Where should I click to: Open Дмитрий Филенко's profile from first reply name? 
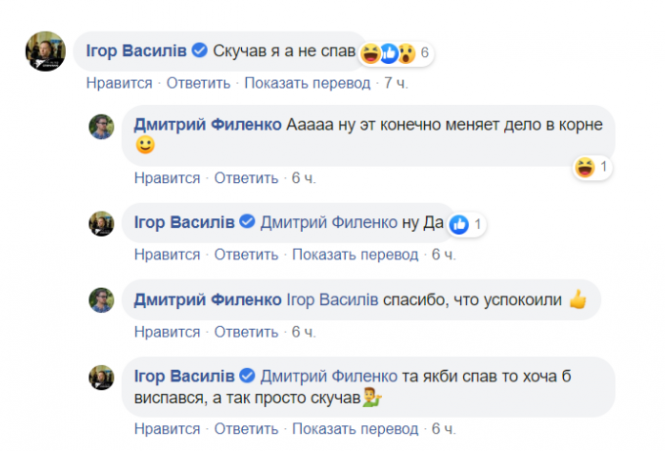click(x=205, y=126)
